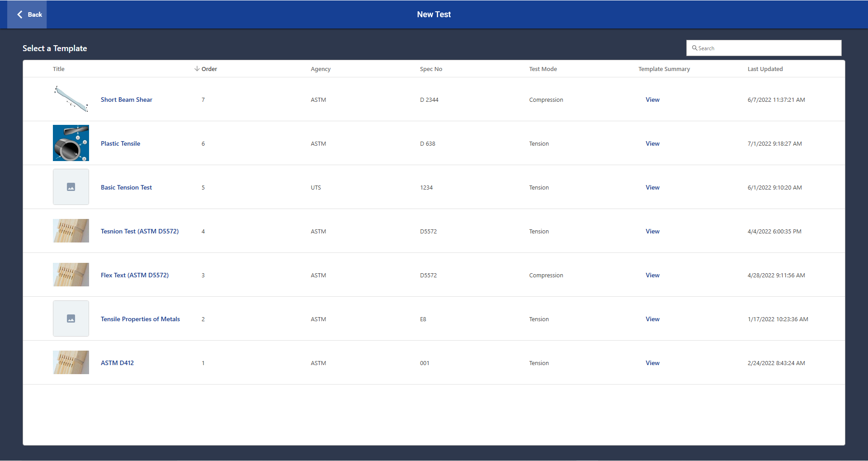Viewport: 868px width, 461px height.
Task: Select Tensile Properties of Metals template
Action: coord(140,319)
